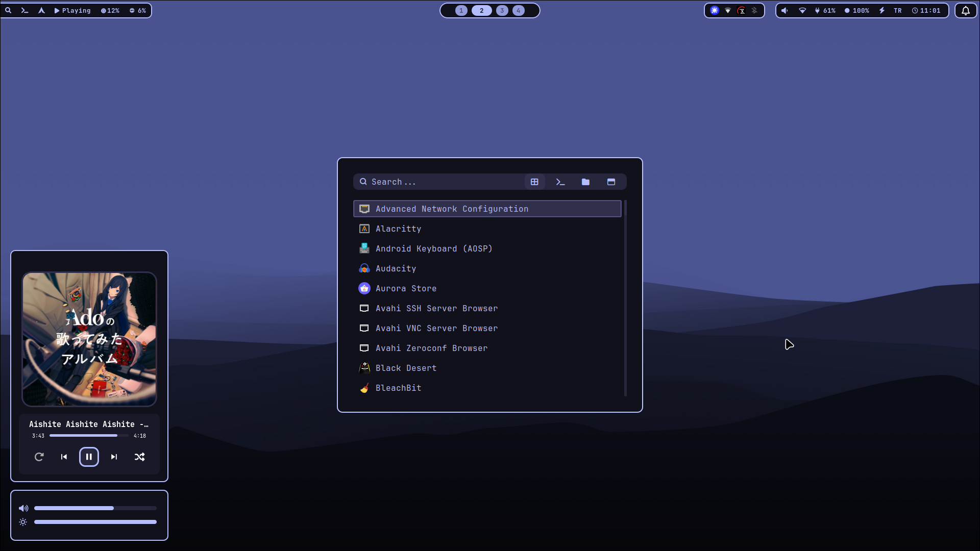Select the run command mode in launcher
Viewport: 980px width, 551px height.
pos(560,182)
